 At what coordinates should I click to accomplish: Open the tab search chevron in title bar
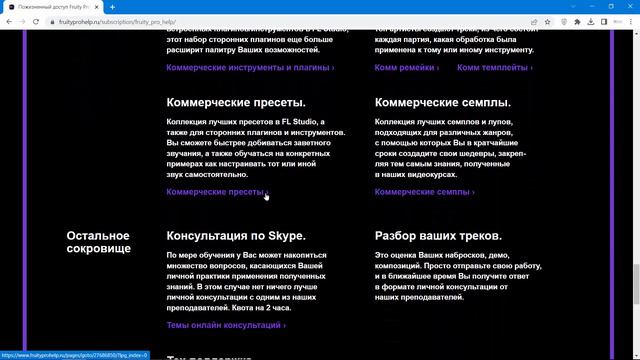[573, 7]
